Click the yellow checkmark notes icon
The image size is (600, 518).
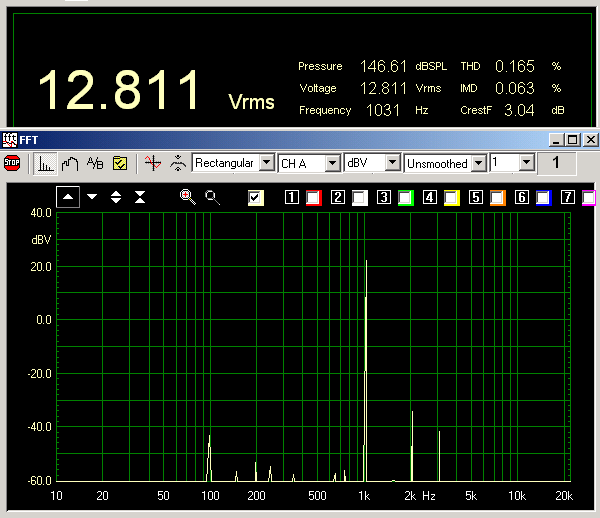pyautogui.click(x=120, y=162)
